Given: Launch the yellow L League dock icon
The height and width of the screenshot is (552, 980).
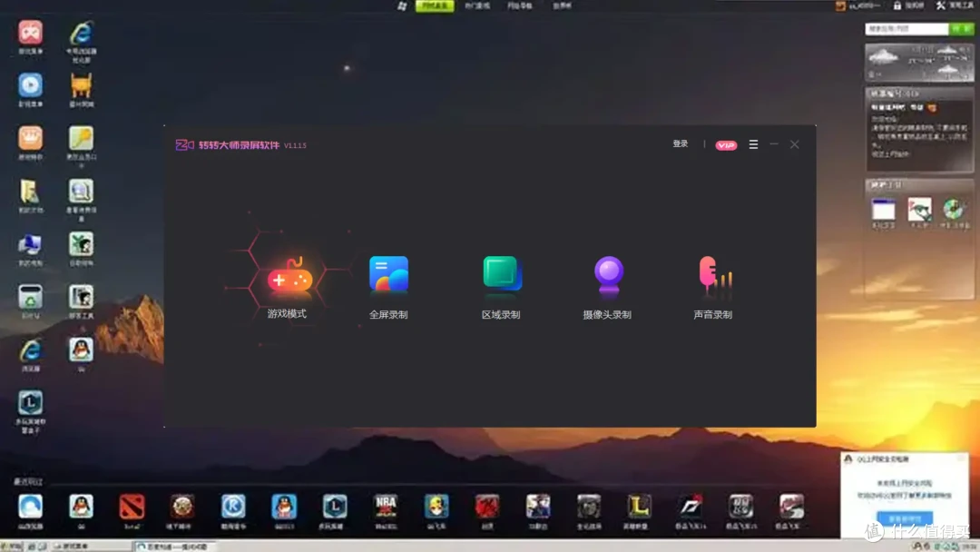Looking at the screenshot, I should coord(640,507).
